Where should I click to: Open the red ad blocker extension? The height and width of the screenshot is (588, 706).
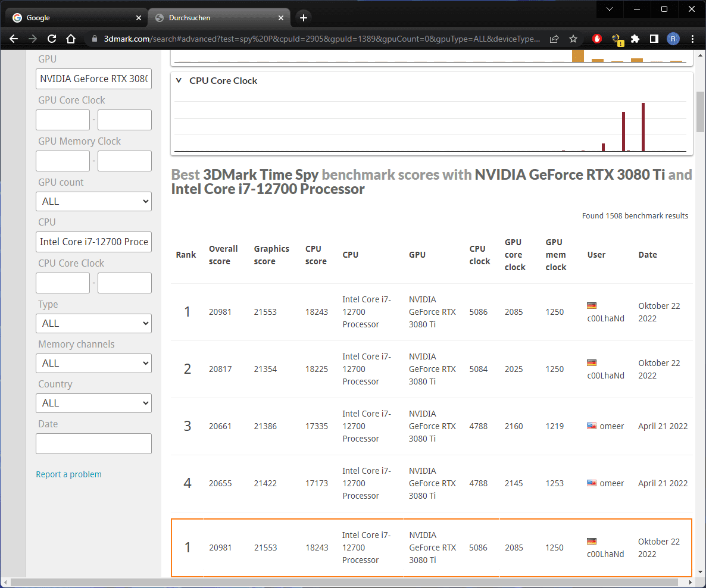[597, 39]
